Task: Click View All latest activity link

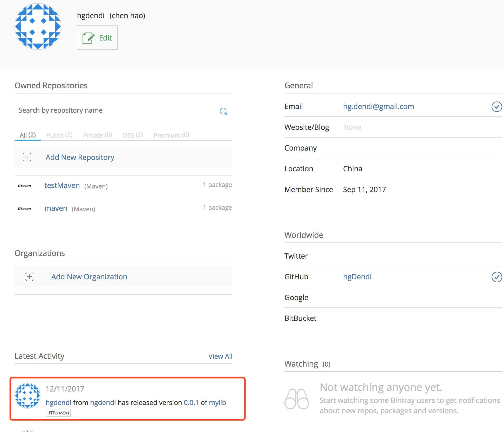Action: point(220,356)
